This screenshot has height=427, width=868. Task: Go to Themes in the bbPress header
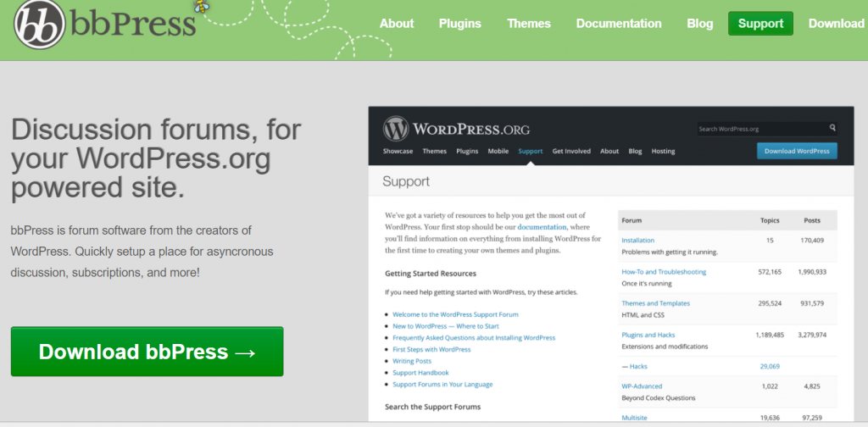point(529,24)
